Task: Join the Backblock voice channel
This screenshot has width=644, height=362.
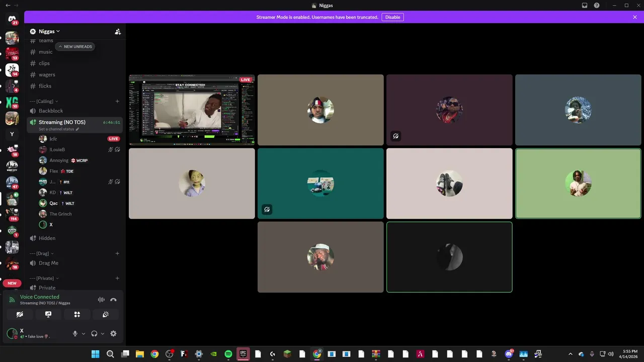Action: pyautogui.click(x=74, y=111)
